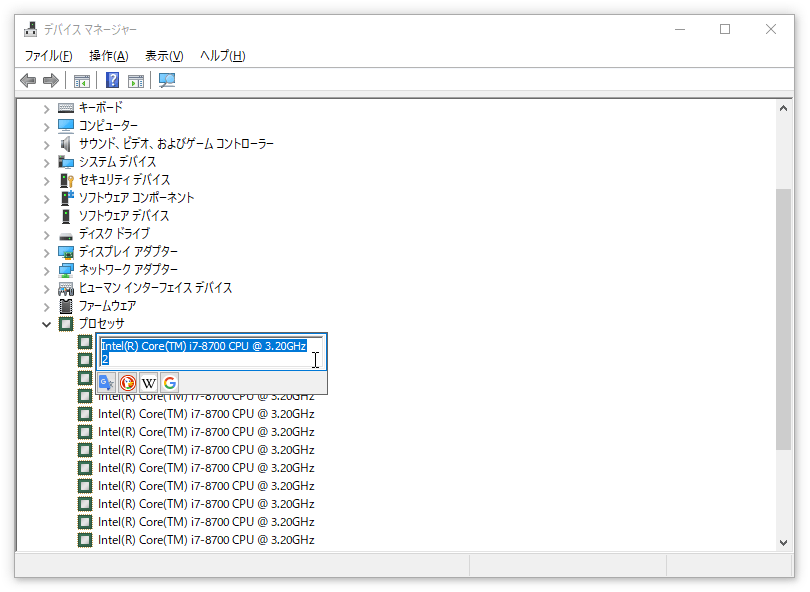Expand the ソフトウェア コンポーネント category
This screenshot has height=592, width=810.
[x=46, y=199]
